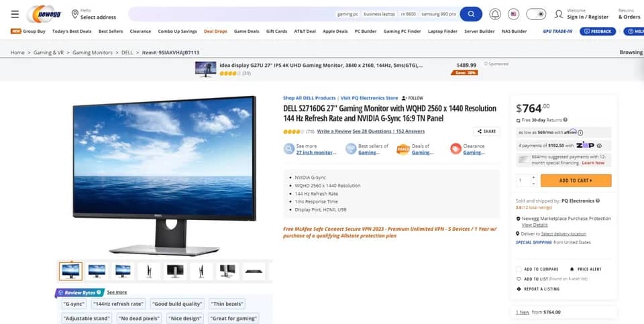This screenshot has width=644, height=324.
Task: Open the notifications bell
Action: [x=495, y=14]
